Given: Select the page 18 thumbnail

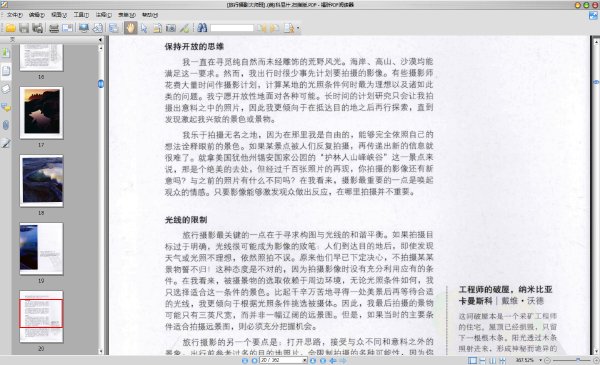Looking at the screenshot, I should pyautogui.click(x=41, y=181).
